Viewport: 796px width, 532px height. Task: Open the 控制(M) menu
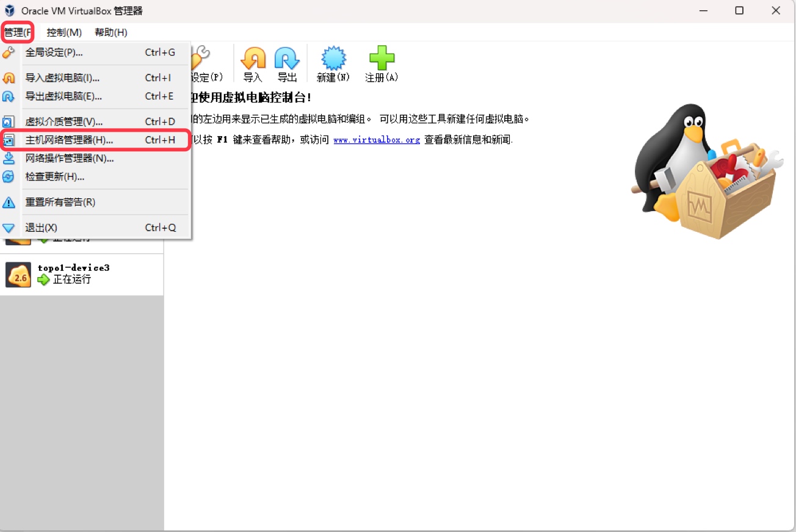click(x=64, y=32)
